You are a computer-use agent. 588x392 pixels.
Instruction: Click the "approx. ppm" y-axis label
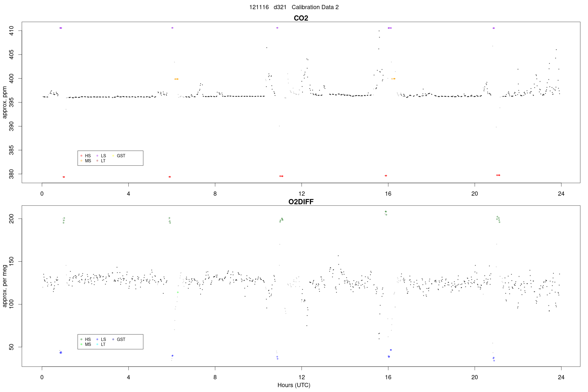5,102
